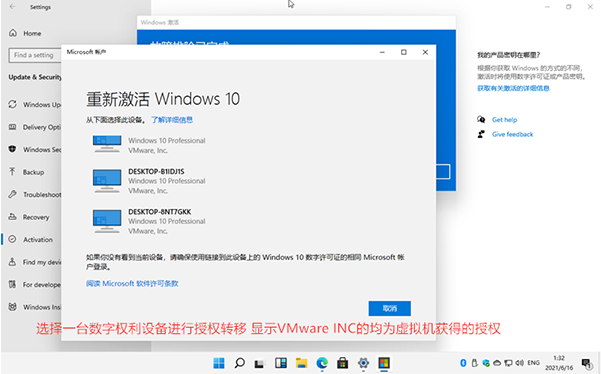Click the Give feedback link
The image size is (601, 374).
(512, 134)
